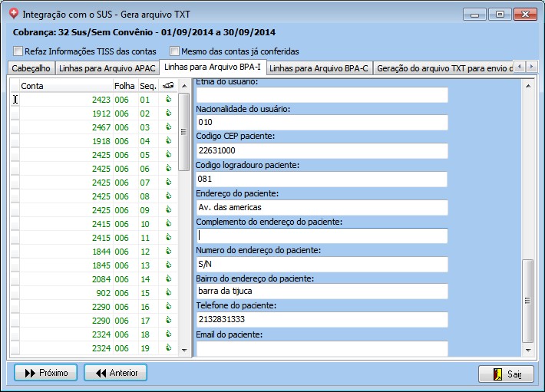Click the account list scroll down arrow
This screenshot has width=545, height=392.
pos(183,349)
